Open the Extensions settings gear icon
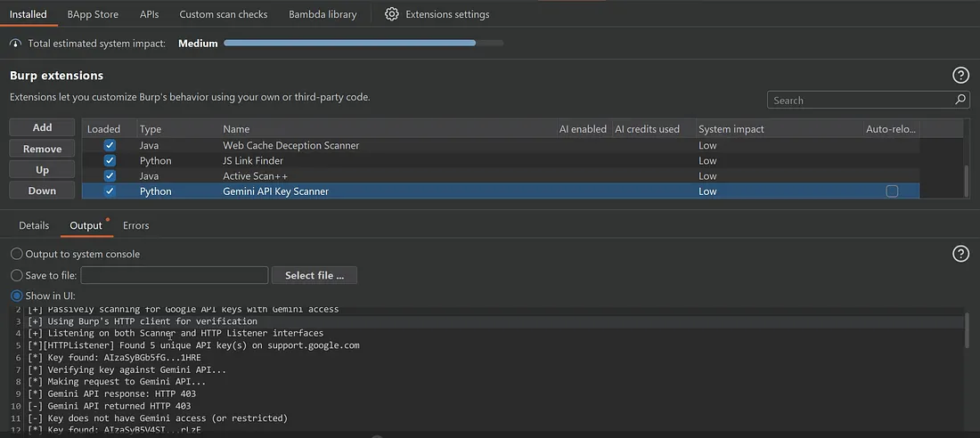 (392, 13)
